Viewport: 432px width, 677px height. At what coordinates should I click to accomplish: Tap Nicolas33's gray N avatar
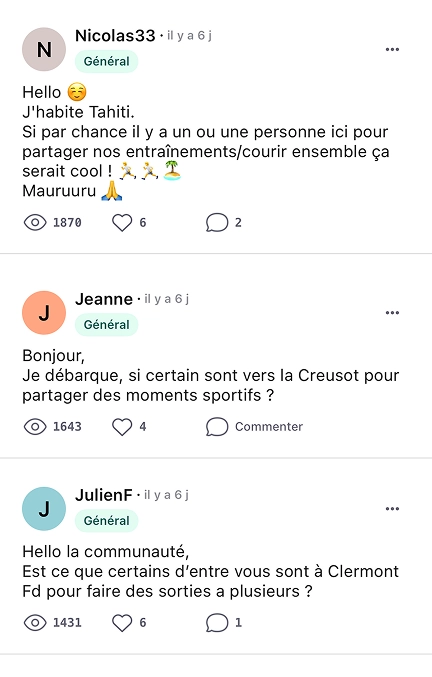[x=44, y=49]
